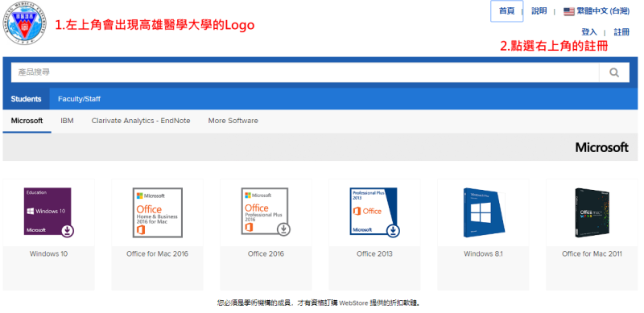Click the 登入 sign-in link
The image size is (644, 313).
tap(589, 32)
